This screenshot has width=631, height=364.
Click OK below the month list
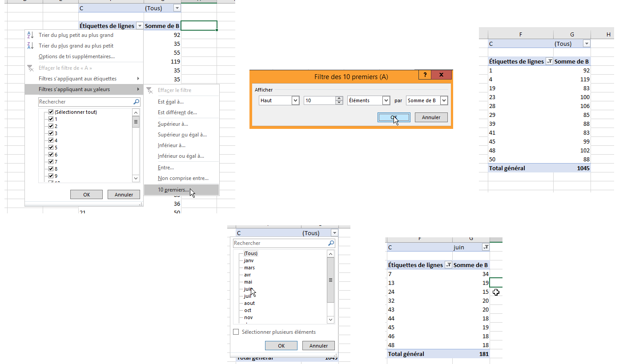pyautogui.click(x=281, y=346)
